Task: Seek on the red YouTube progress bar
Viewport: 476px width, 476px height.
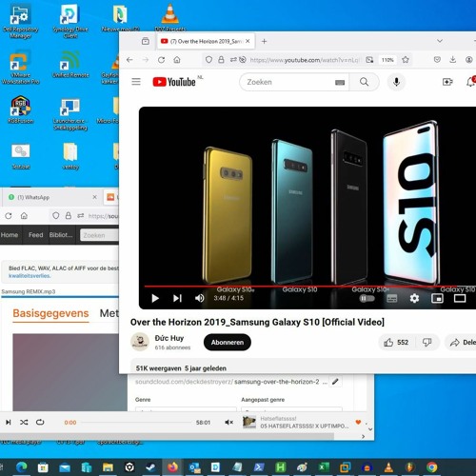Action: [309, 287]
